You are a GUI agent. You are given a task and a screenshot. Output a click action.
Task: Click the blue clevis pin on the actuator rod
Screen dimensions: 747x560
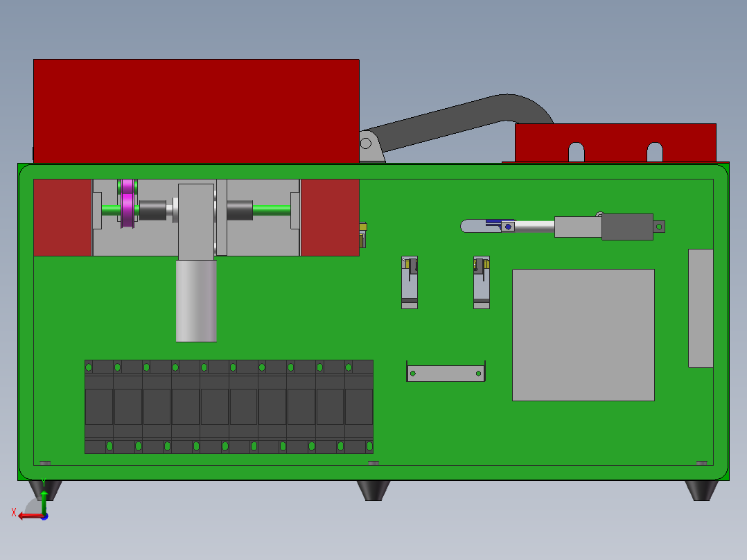pos(509,227)
